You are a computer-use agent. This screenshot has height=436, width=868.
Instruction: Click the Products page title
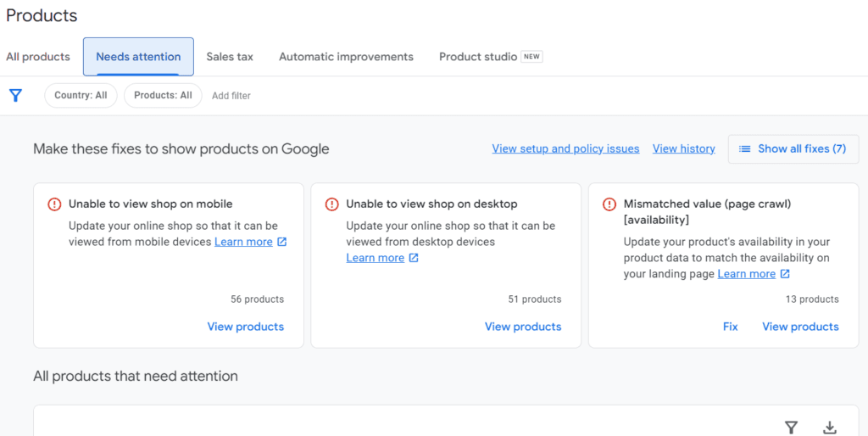[x=42, y=15]
